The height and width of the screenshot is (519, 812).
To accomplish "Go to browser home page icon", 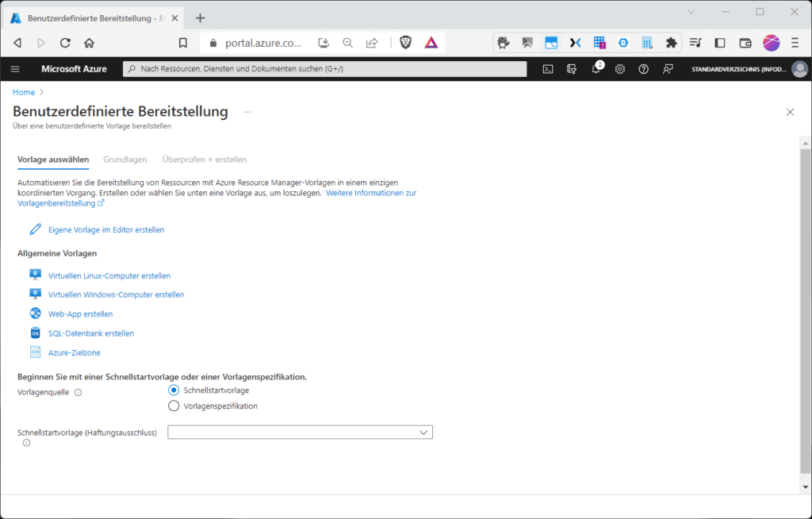I will click(89, 43).
